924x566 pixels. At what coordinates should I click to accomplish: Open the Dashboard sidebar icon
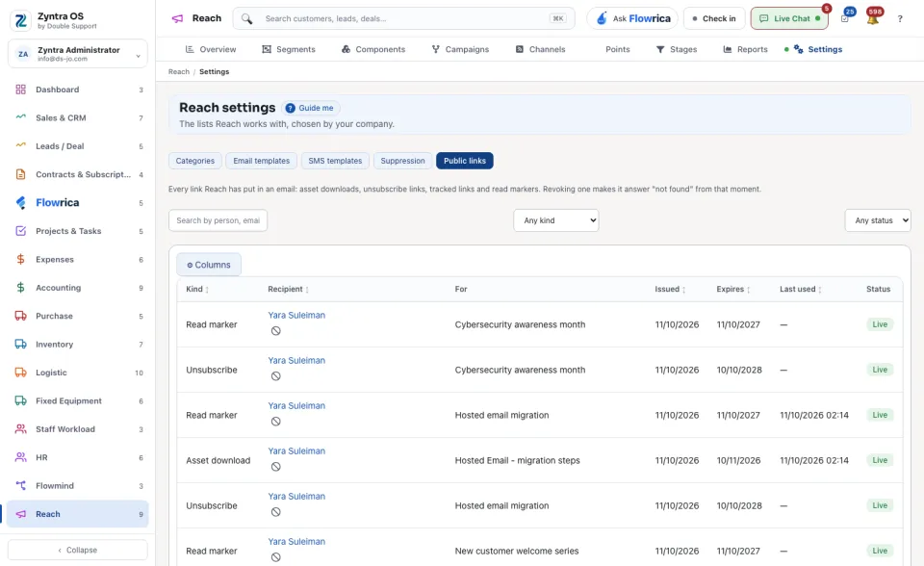click(x=20, y=90)
